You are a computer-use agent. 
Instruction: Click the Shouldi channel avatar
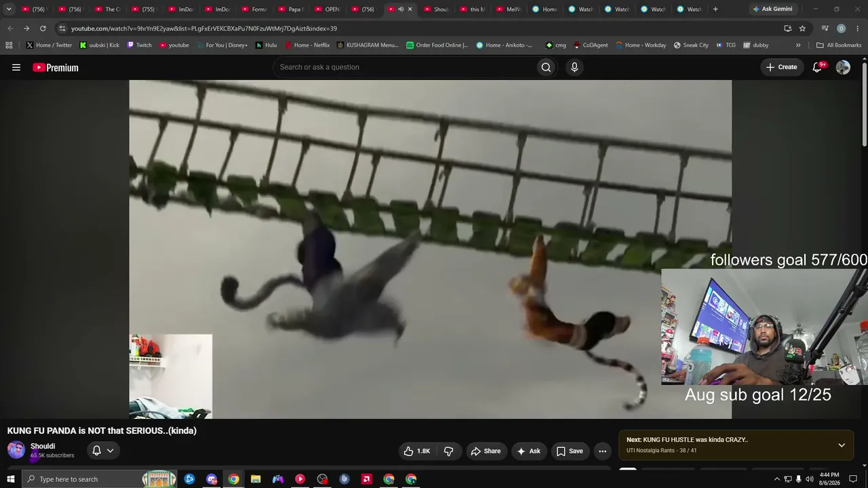tap(16, 450)
